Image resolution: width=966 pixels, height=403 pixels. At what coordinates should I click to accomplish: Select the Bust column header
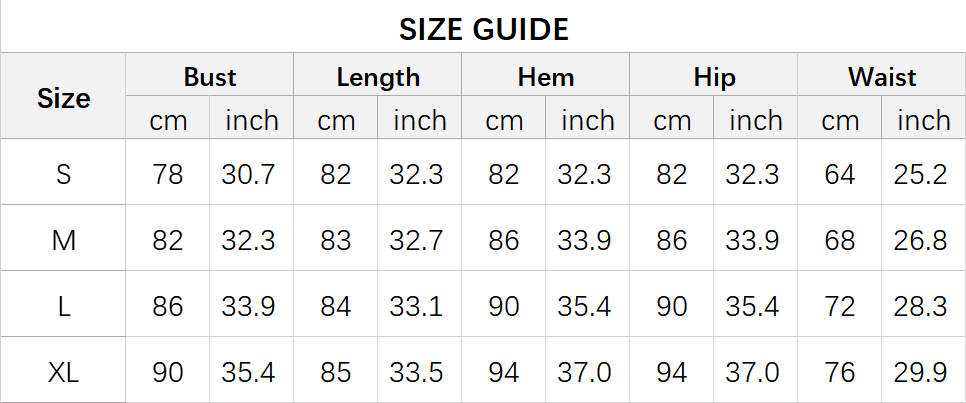pyautogui.click(x=210, y=77)
